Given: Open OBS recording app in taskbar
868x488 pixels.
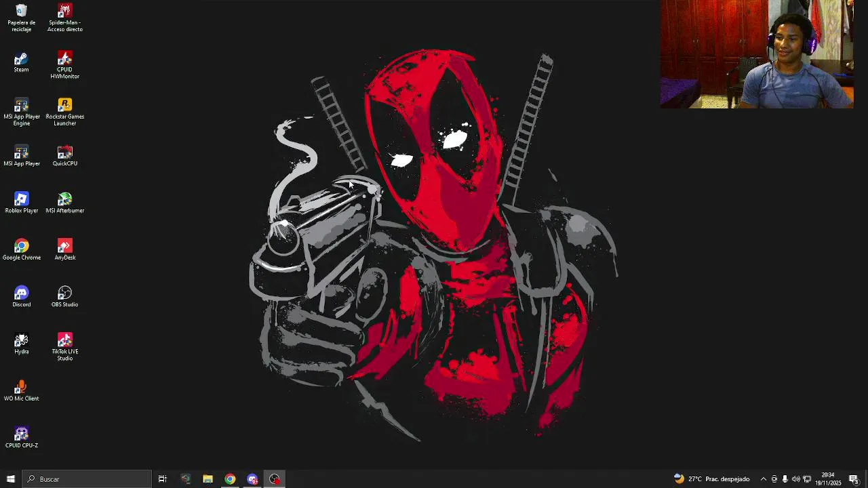Looking at the screenshot, I should click(275, 479).
